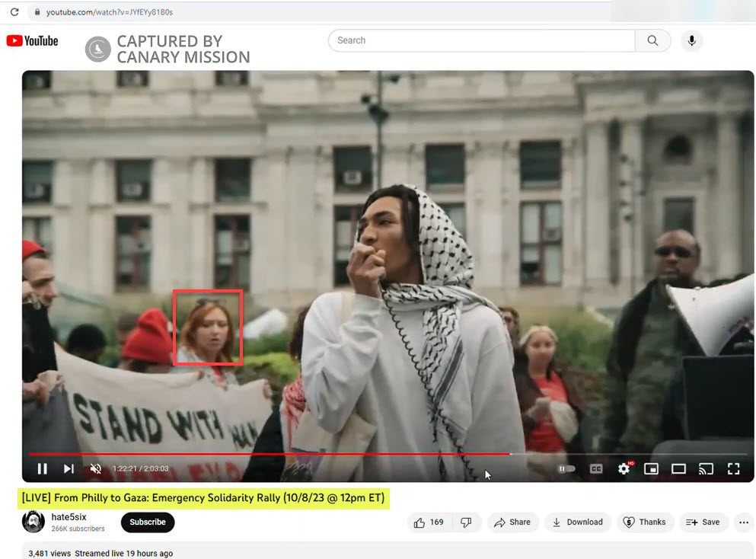Dislike the video with thumbs down

pyautogui.click(x=466, y=522)
